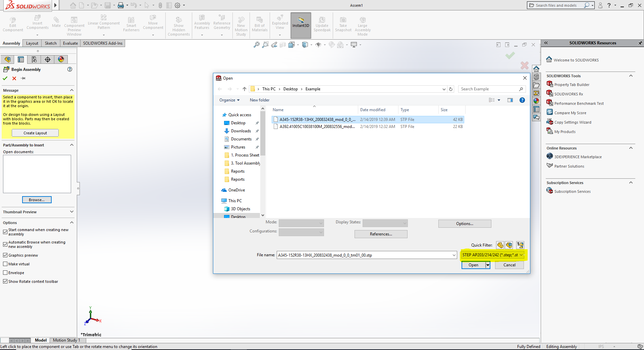Toggle the Envelope checkbox
The height and width of the screenshot is (350, 644).
5,273
